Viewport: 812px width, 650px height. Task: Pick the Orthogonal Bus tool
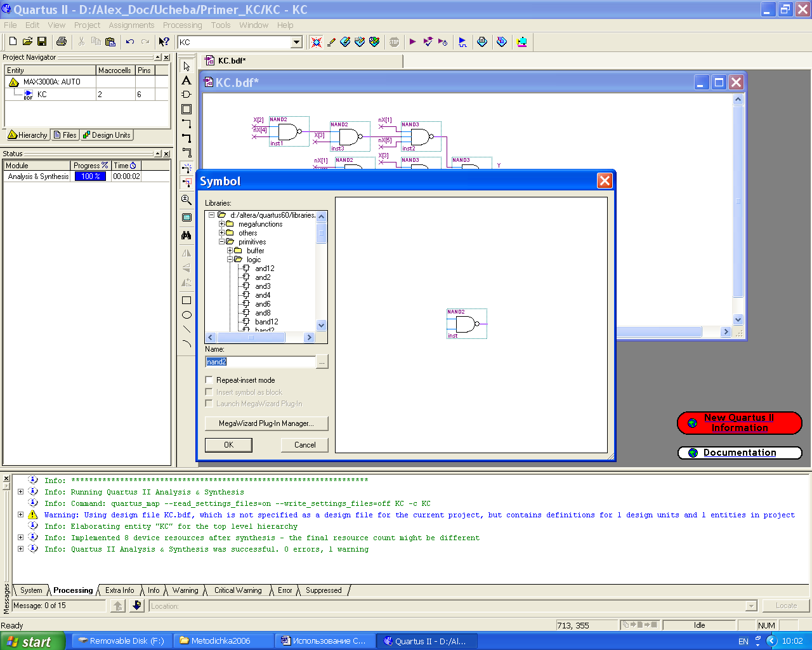click(x=187, y=138)
